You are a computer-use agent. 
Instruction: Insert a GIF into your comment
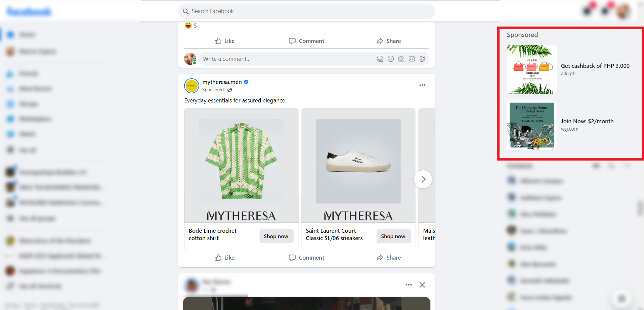pos(412,58)
